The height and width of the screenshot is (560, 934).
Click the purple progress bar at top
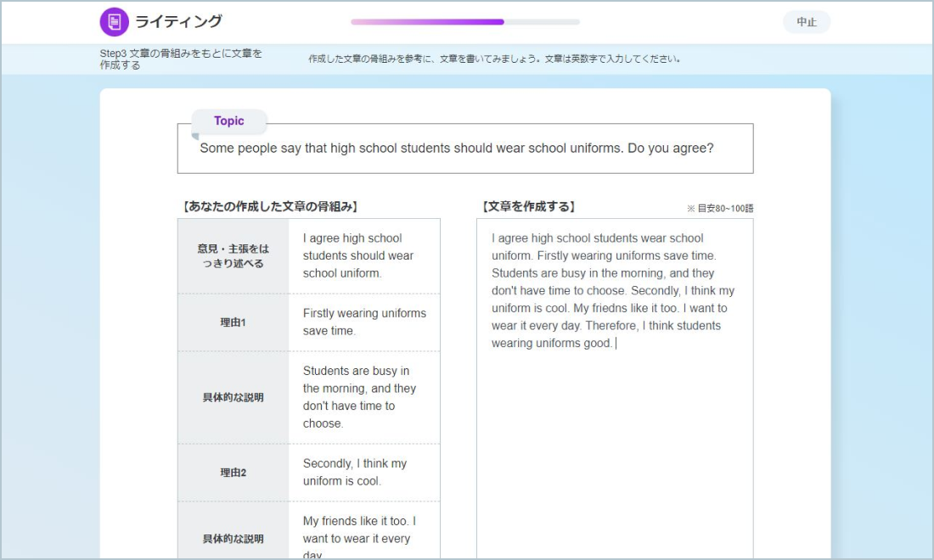tap(465, 22)
